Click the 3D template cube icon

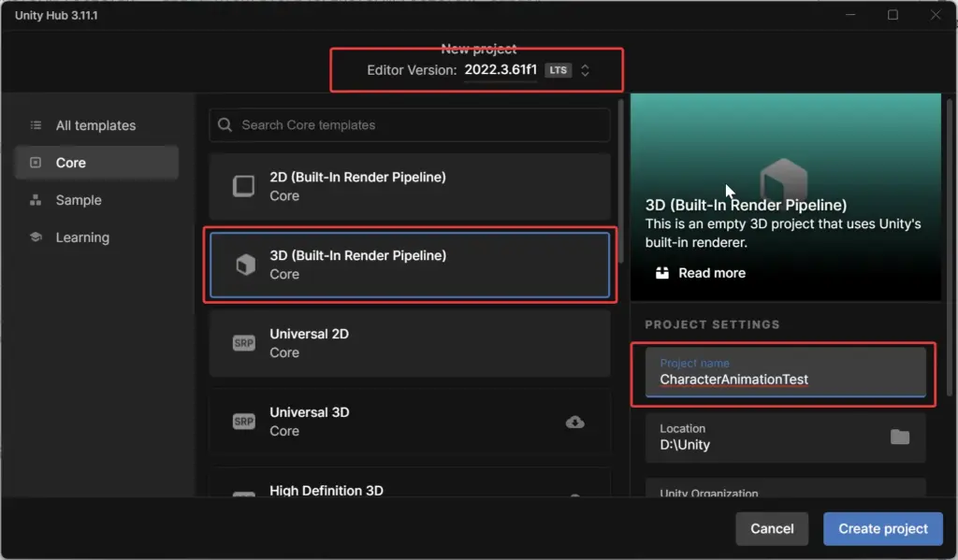[x=246, y=265]
